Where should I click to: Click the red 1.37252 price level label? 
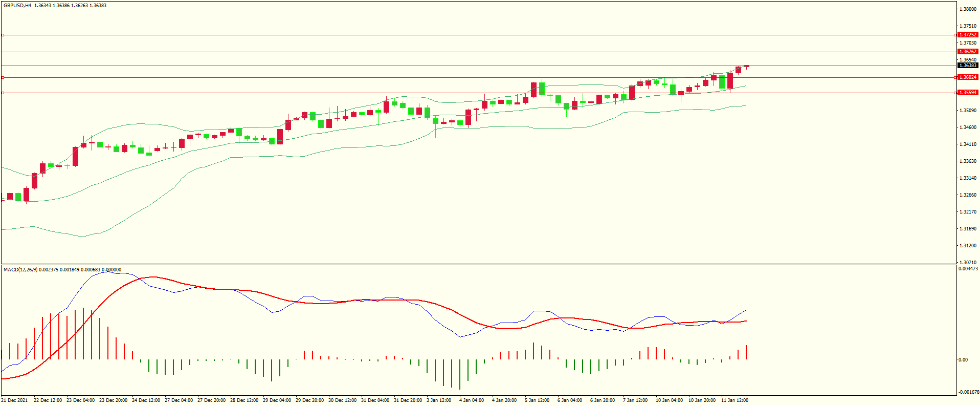pos(967,35)
